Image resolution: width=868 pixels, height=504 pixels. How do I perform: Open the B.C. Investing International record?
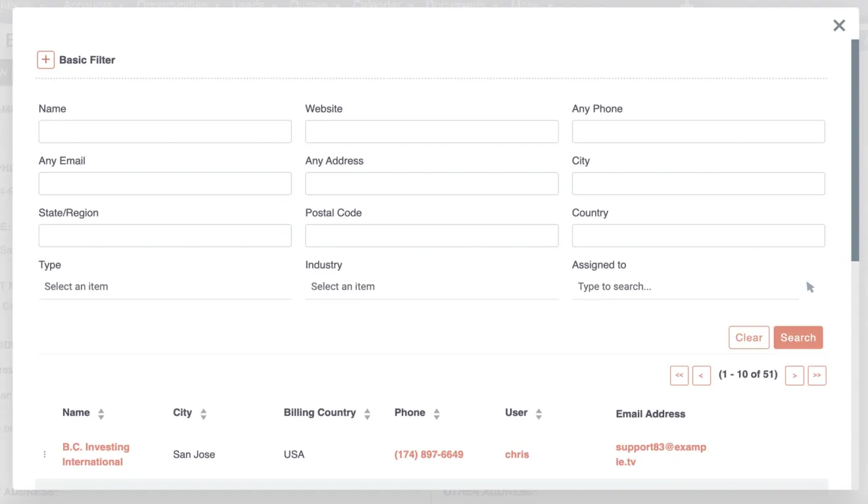pyautogui.click(x=95, y=454)
